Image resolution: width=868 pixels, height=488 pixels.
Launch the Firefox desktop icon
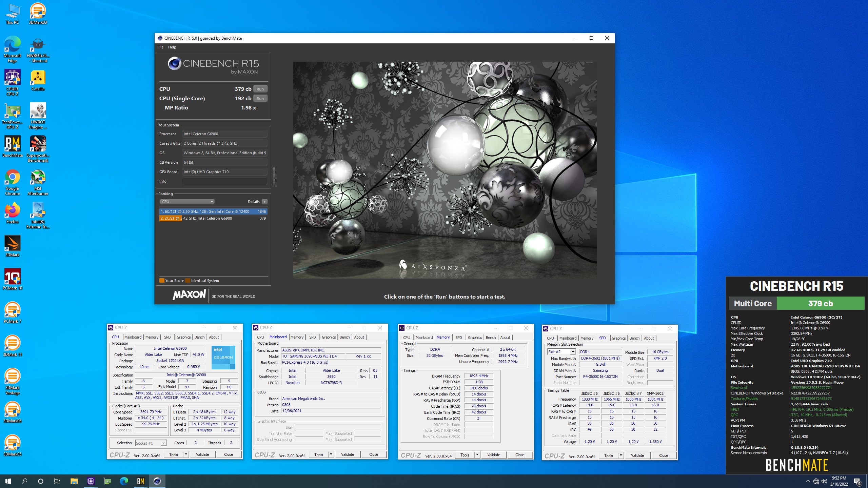coord(12,213)
